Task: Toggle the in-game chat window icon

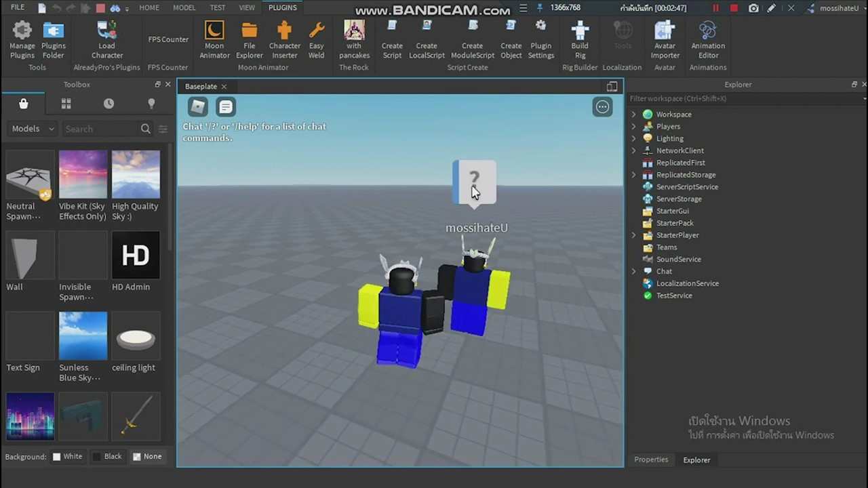Action: 226,106
